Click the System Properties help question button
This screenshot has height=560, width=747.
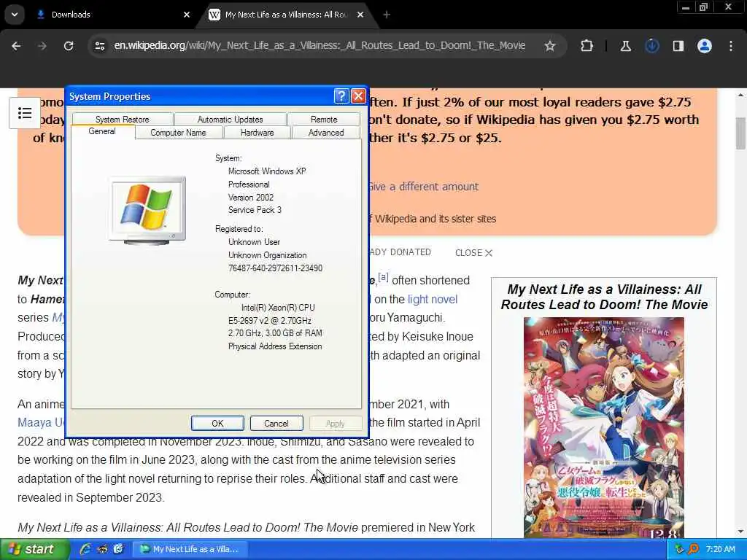(x=341, y=96)
